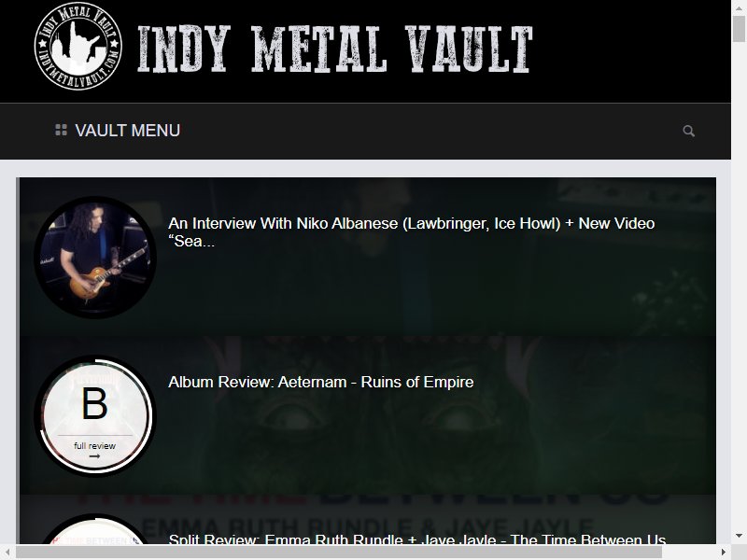
Task: Click the vertical scrollbar down arrow
Action: [739, 536]
